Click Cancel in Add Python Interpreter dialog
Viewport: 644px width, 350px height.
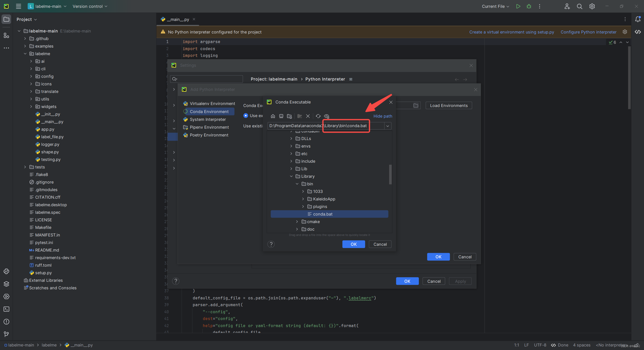tap(465, 257)
